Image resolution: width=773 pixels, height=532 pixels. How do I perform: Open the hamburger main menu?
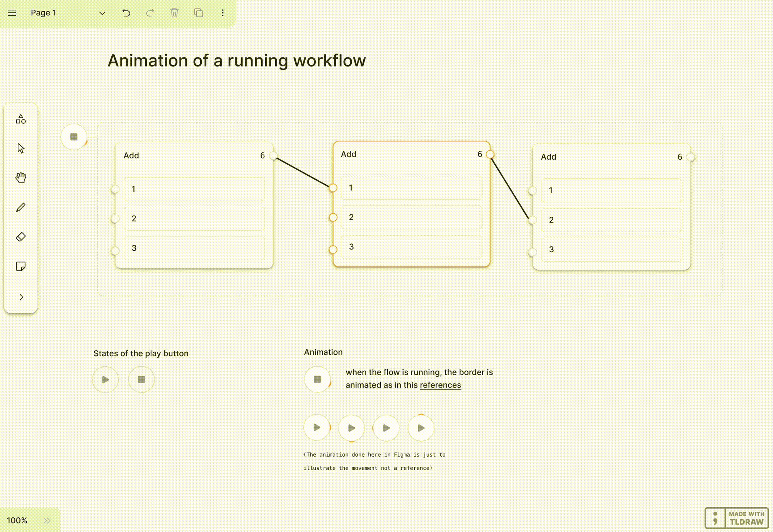[x=12, y=13]
